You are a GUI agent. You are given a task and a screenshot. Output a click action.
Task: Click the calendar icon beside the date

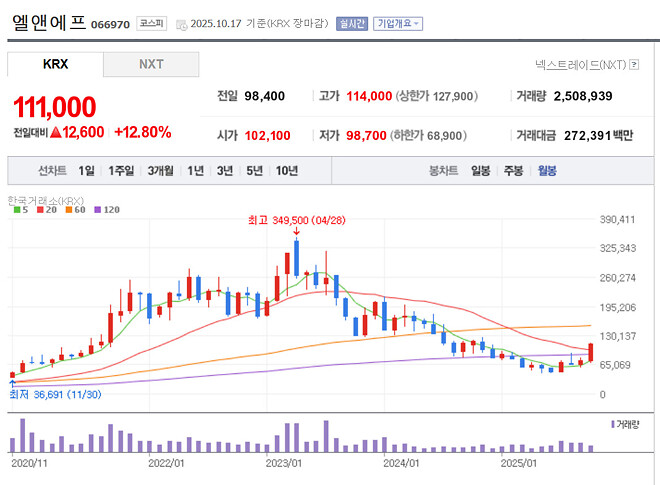click(x=182, y=25)
